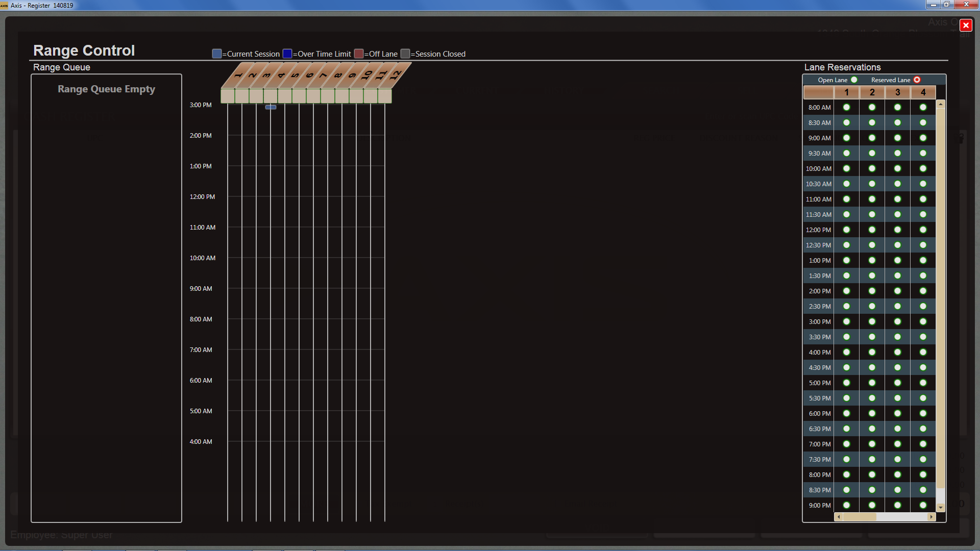Click the Off Lane legend swatch
This screenshot has width=980, height=551.
pyautogui.click(x=359, y=54)
